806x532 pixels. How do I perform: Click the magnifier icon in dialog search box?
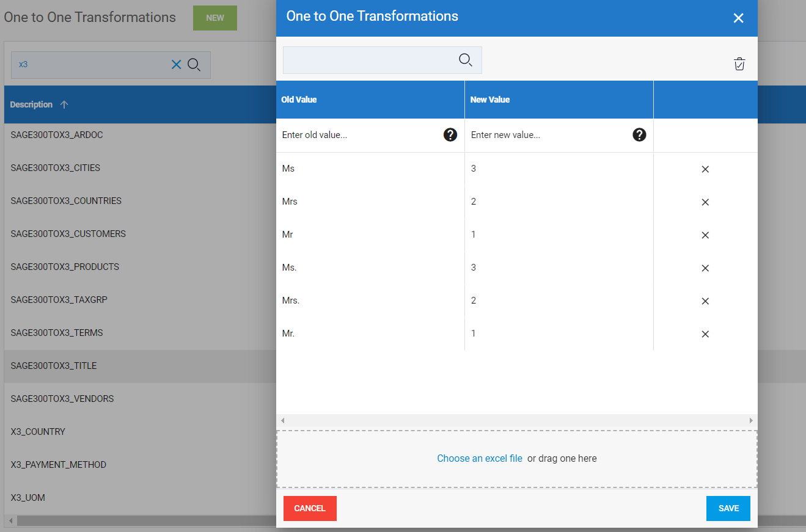tap(465, 60)
